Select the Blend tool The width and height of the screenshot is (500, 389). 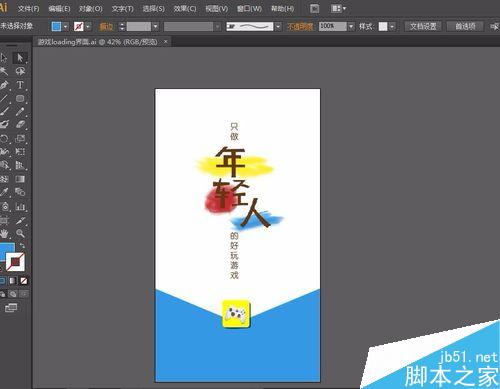click(x=20, y=192)
